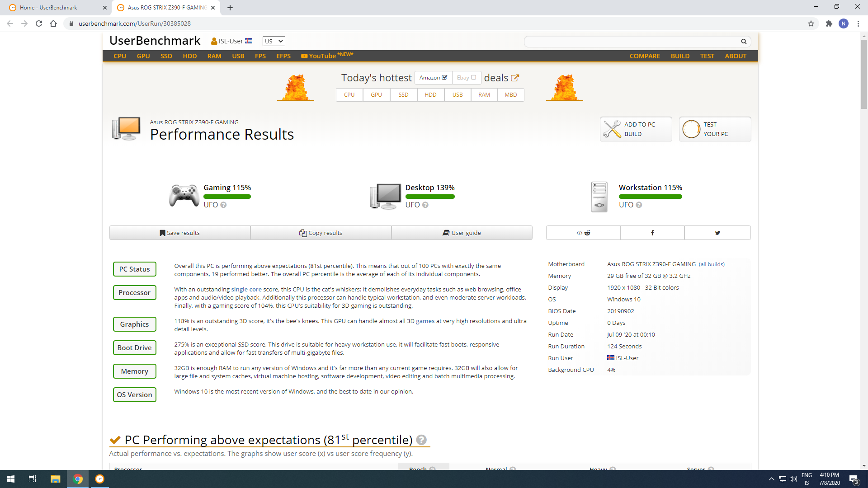Open the GPU menu in navigation bar

[143, 56]
